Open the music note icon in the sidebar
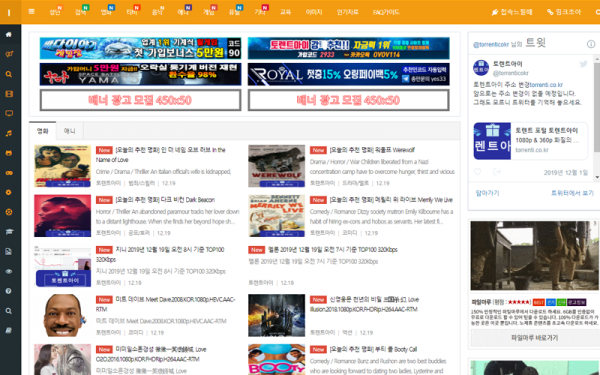This screenshot has height=375, width=600. pyautogui.click(x=9, y=133)
